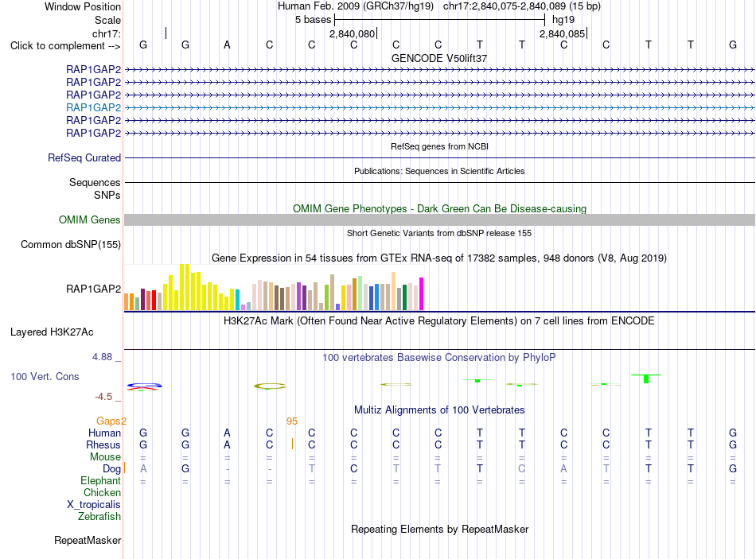
Task: Click the first RAP1GAP2 transcript arrow line
Action: [x=439, y=70]
